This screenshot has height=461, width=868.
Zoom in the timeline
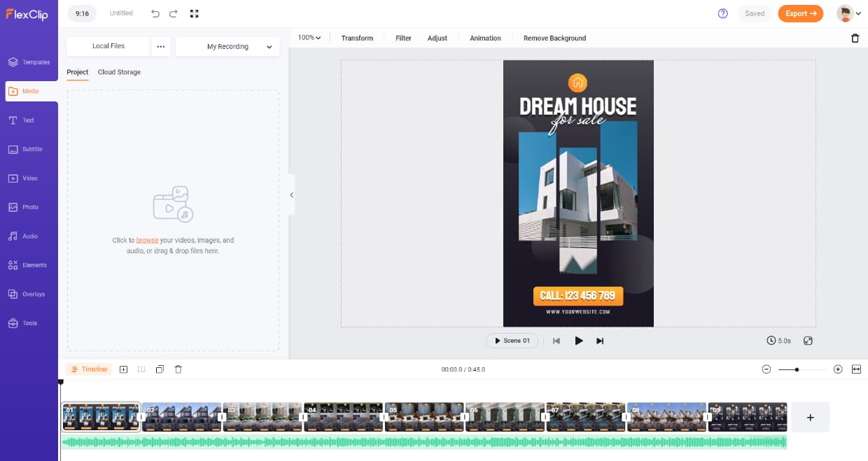pos(838,369)
